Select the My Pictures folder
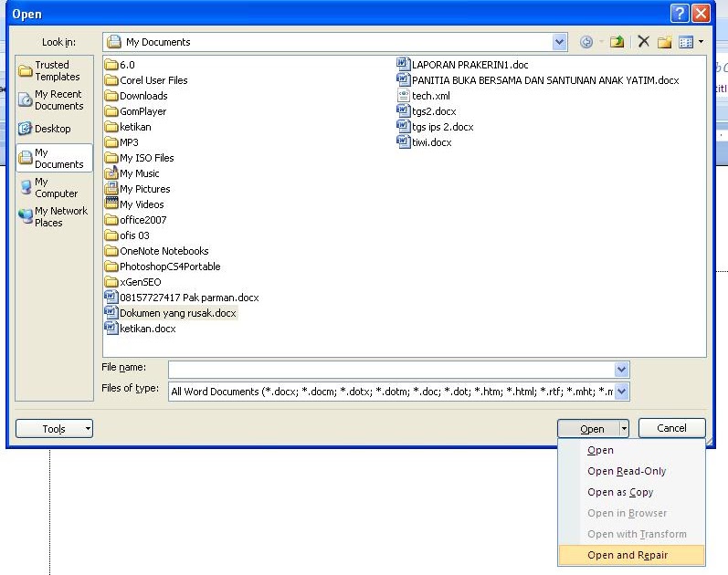 [137, 189]
